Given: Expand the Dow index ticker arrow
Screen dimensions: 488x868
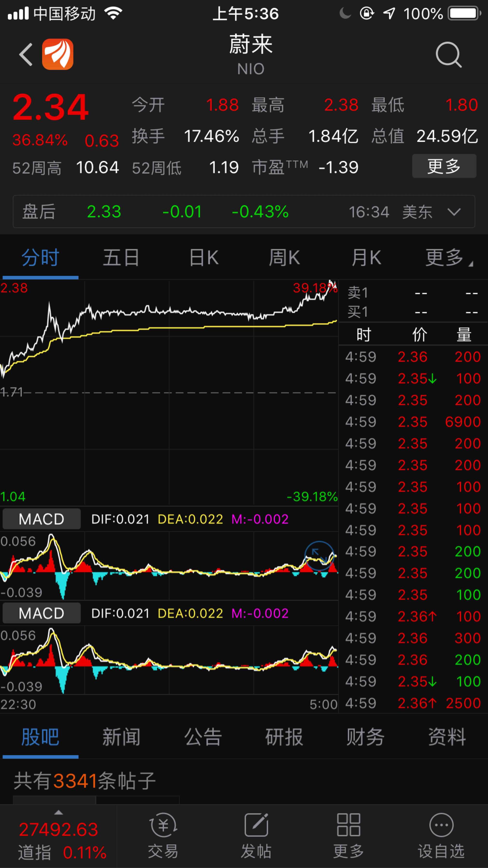Looking at the screenshot, I should 59,812.
